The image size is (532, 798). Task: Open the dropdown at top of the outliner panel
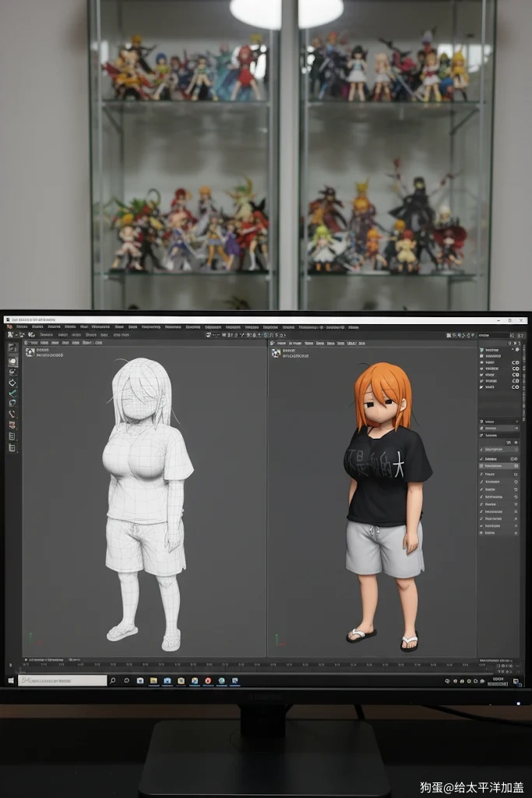click(x=488, y=335)
